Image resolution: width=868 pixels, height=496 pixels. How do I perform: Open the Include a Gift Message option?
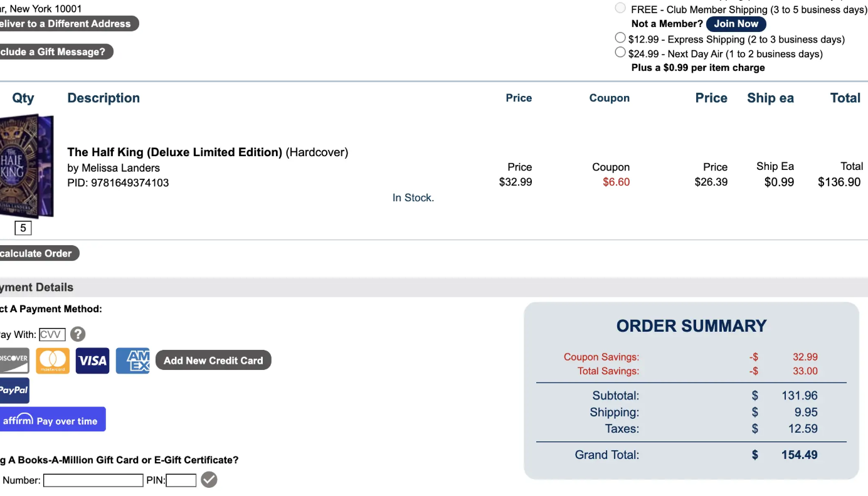(56, 51)
